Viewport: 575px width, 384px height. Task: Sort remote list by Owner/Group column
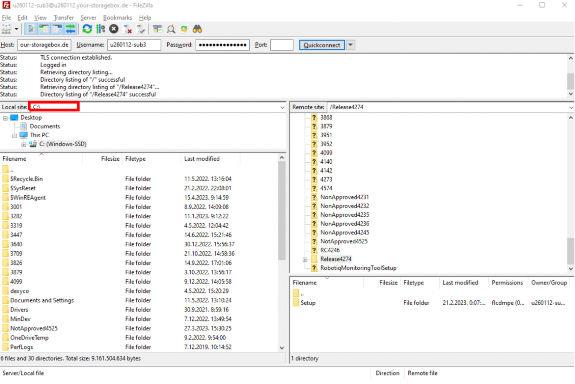point(549,282)
